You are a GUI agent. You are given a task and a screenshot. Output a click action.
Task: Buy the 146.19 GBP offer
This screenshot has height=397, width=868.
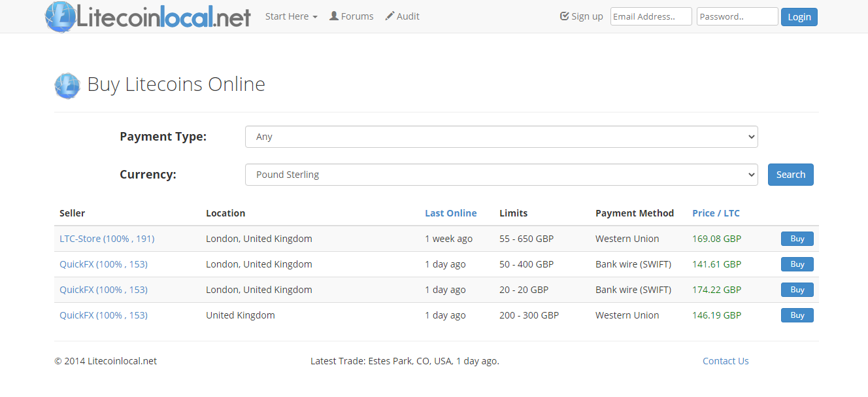[x=797, y=315]
